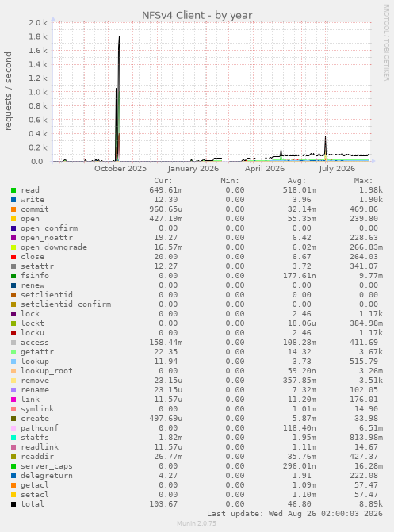This screenshot has width=394, height=532.
Task: Click the Cur: column header
Action: pyautogui.click(x=163, y=181)
